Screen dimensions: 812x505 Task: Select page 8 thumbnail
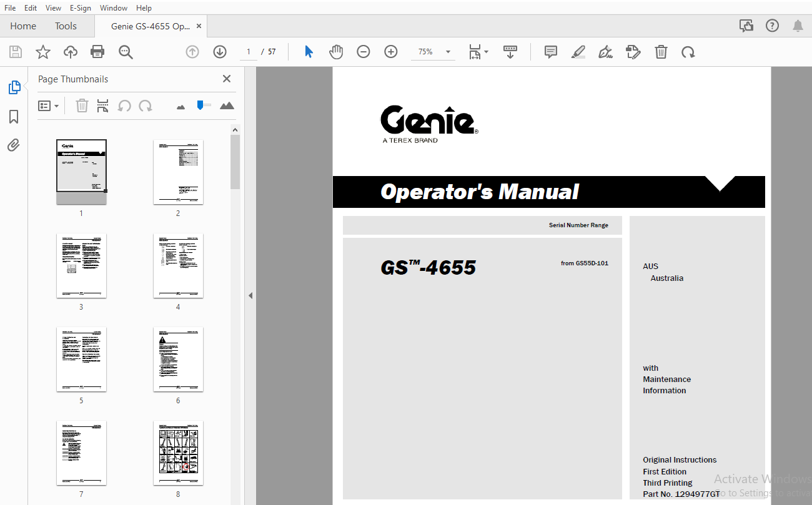click(x=178, y=453)
